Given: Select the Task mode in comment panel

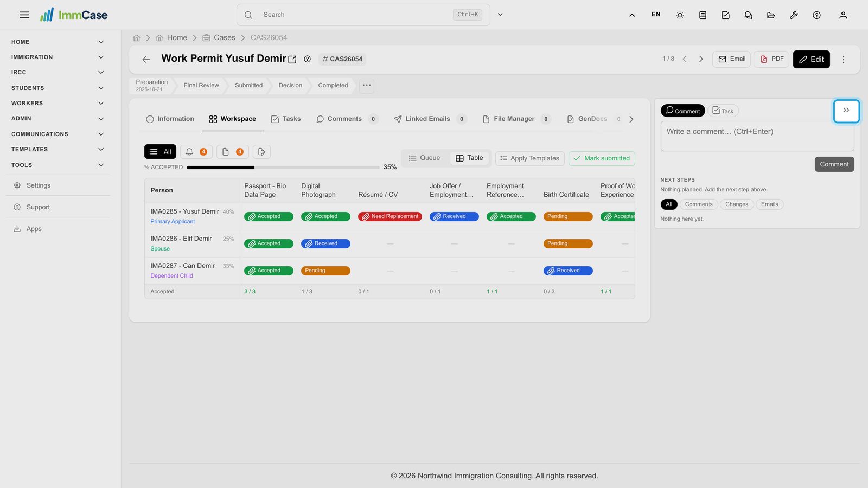Looking at the screenshot, I should [x=723, y=111].
